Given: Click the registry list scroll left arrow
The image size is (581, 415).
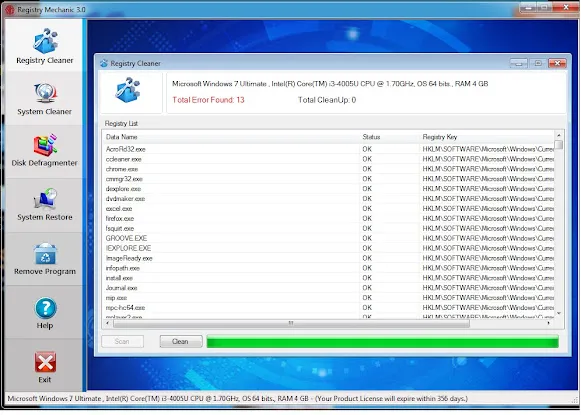Looking at the screenshot, I should pyautogui.click(x=108, y=323).
